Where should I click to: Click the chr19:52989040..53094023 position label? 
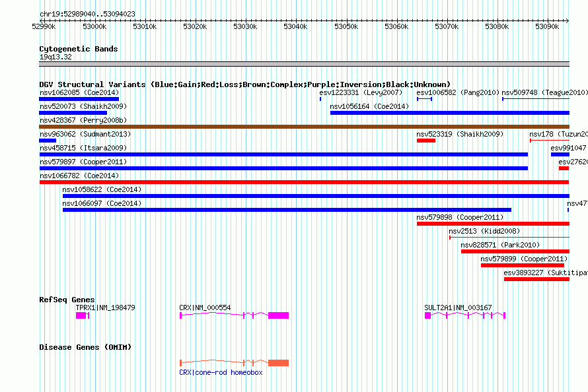[87, 14]
